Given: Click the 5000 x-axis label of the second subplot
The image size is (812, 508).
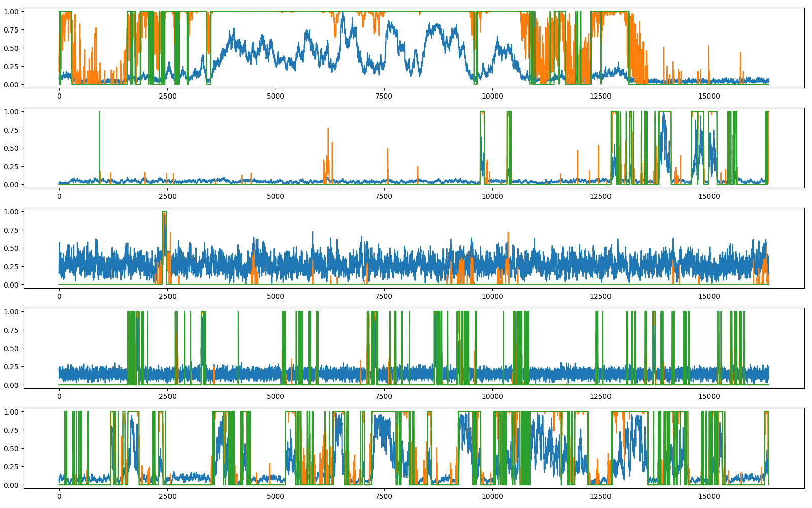Looking at the screenshot, I should [x=276, y=196].
